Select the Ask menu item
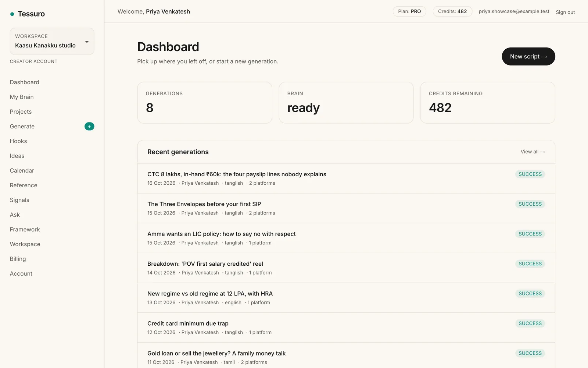Screen dimensions: 588x368 click(x=15, y=215)
